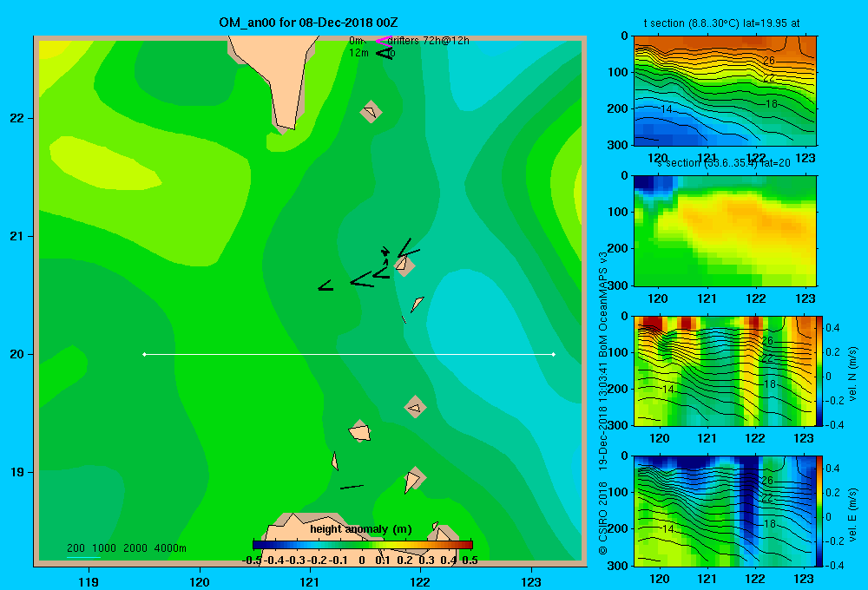Click the 0.4 tick on vel. N color bar
The image size is (868, 590).
pyautogui.click(x=832, y=328)
